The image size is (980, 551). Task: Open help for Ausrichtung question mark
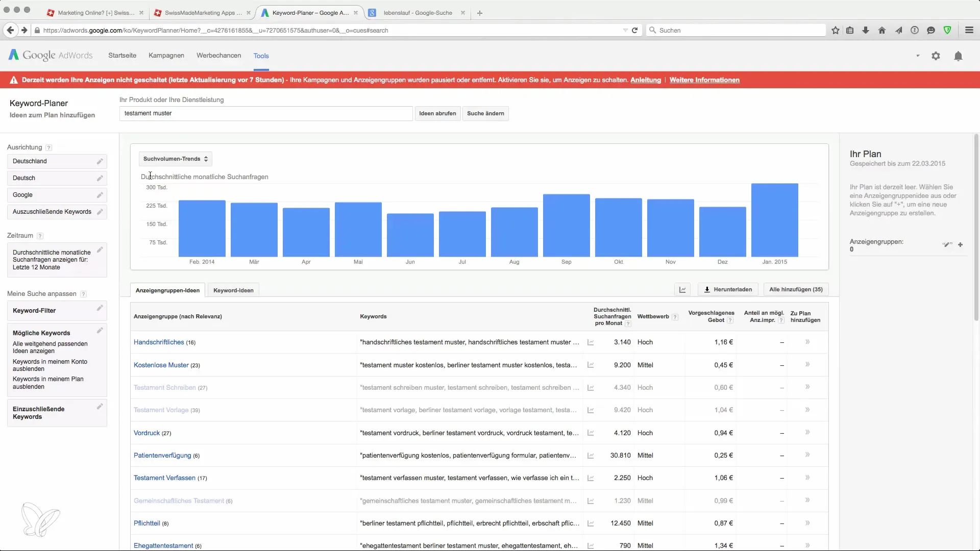coord(48,147)
